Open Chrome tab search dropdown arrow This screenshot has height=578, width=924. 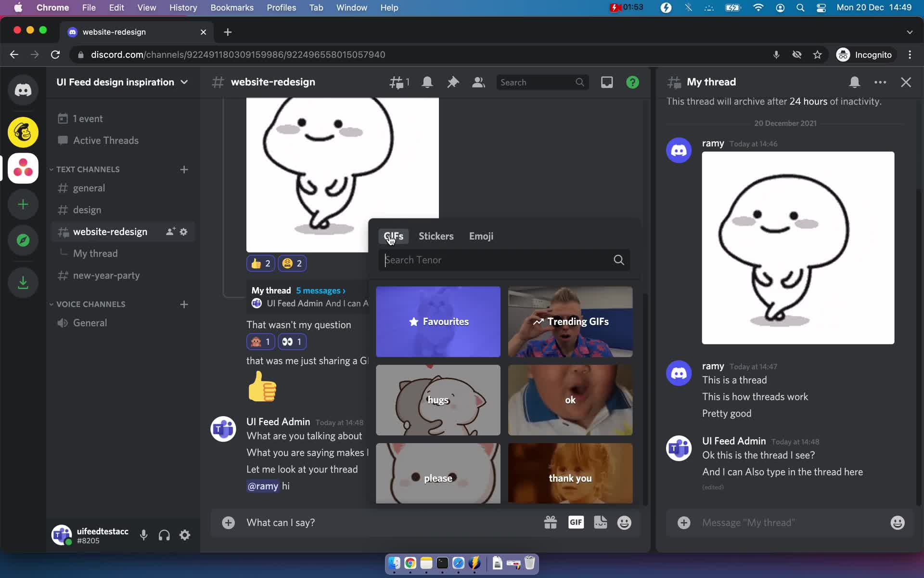pos(909,32)
